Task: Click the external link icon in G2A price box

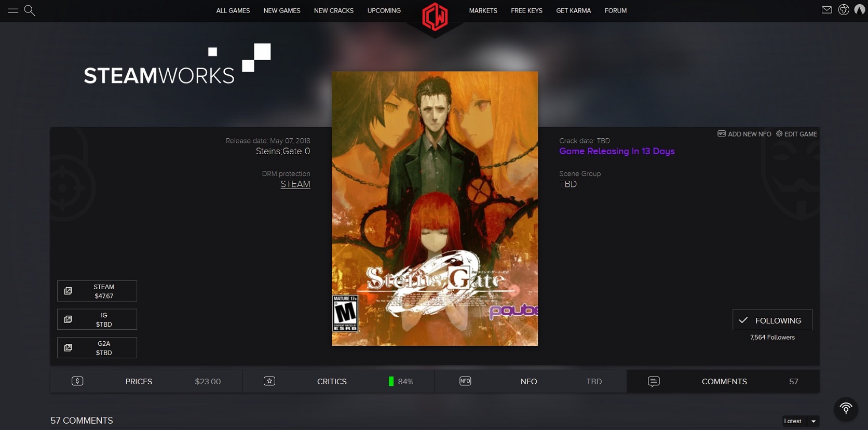Action: pos(68,347)
